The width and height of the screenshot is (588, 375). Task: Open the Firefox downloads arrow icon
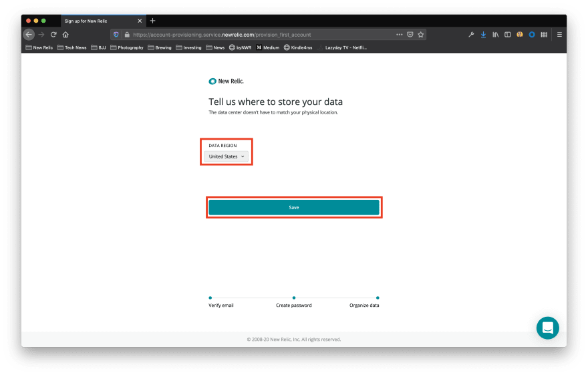483,35
